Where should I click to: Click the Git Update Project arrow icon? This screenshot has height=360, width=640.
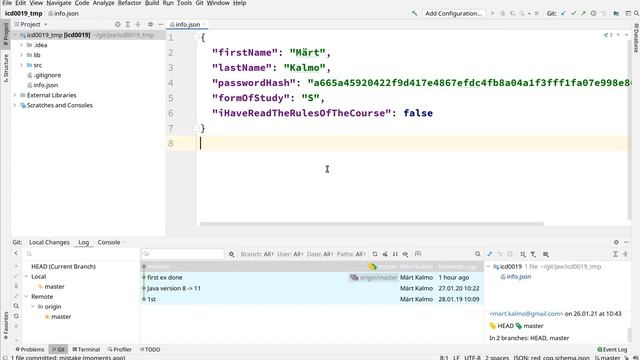(x=563, y=13)
